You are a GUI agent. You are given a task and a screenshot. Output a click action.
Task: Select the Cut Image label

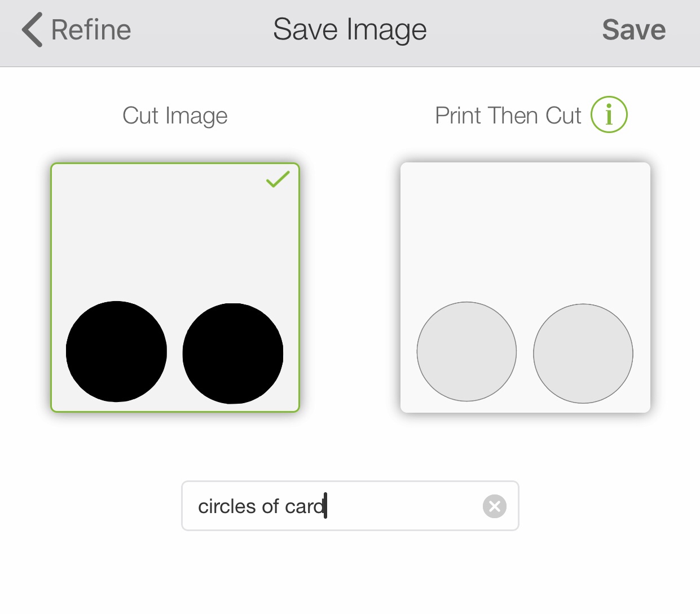point(175,116)
